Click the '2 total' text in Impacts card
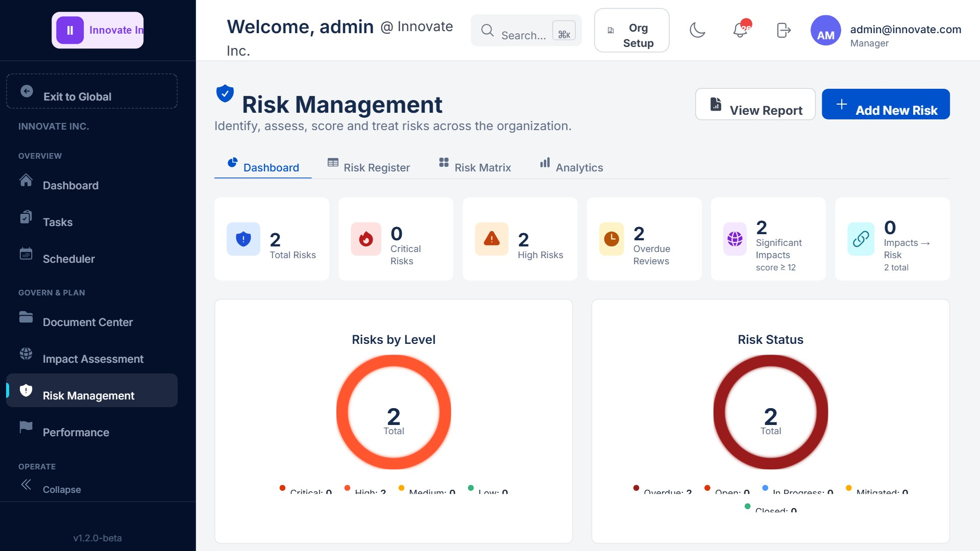The width and height of the screenshot is (980, 551). (x=896, y=267)
